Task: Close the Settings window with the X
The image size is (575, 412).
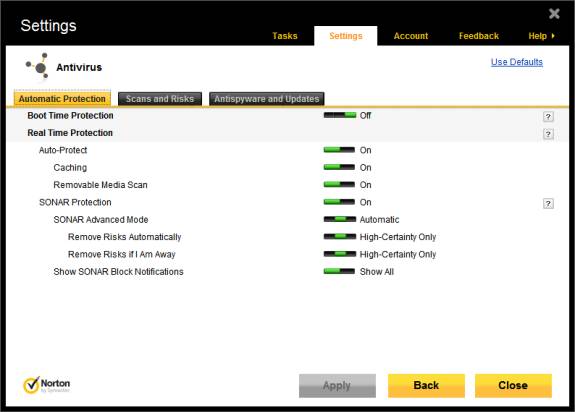Action: 554,14
